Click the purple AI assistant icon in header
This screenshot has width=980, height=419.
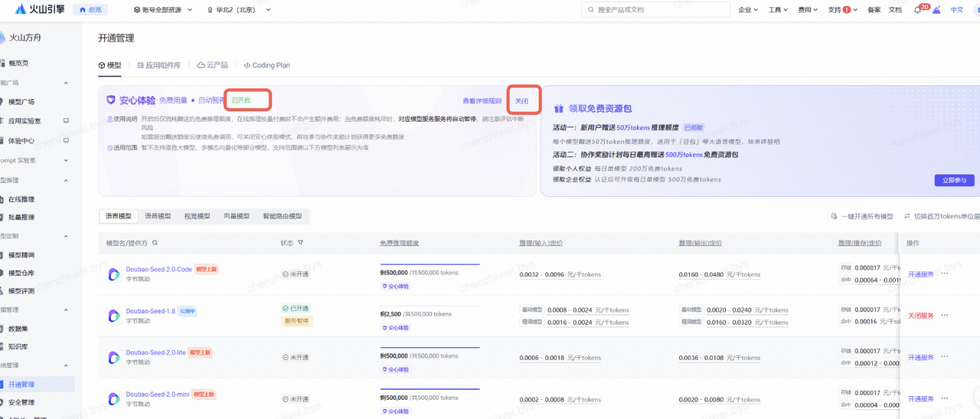[936, 10]
